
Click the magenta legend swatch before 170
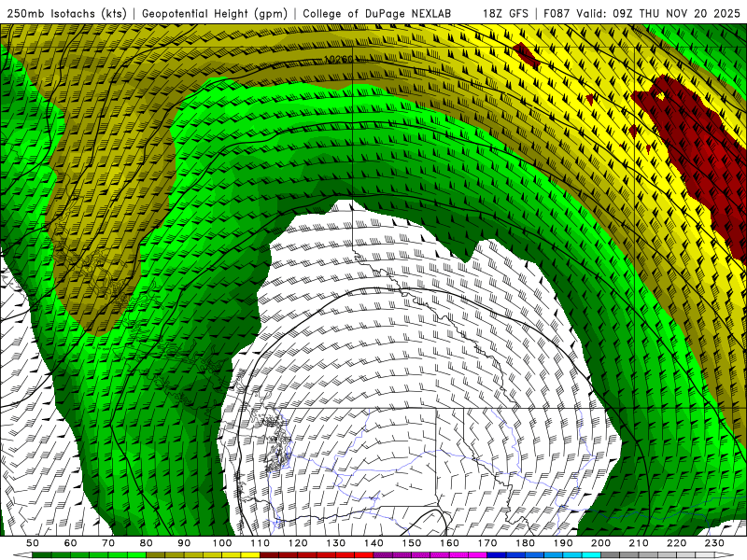(x=477, y=555)
